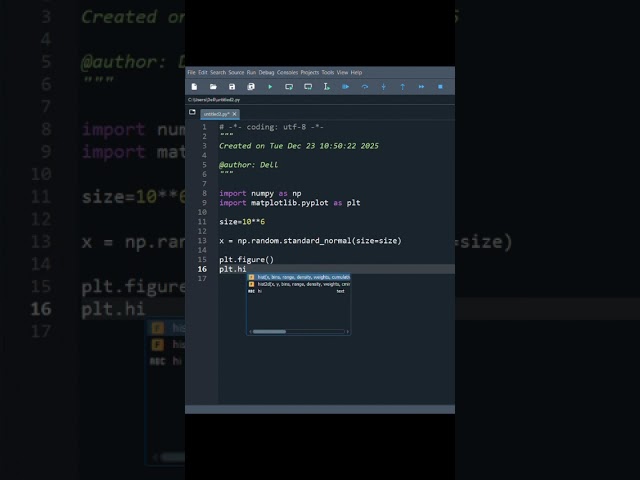The height and width of the screenshot is (480, 640).
Task: Open the Consoles menu
Action: (287, 72)
